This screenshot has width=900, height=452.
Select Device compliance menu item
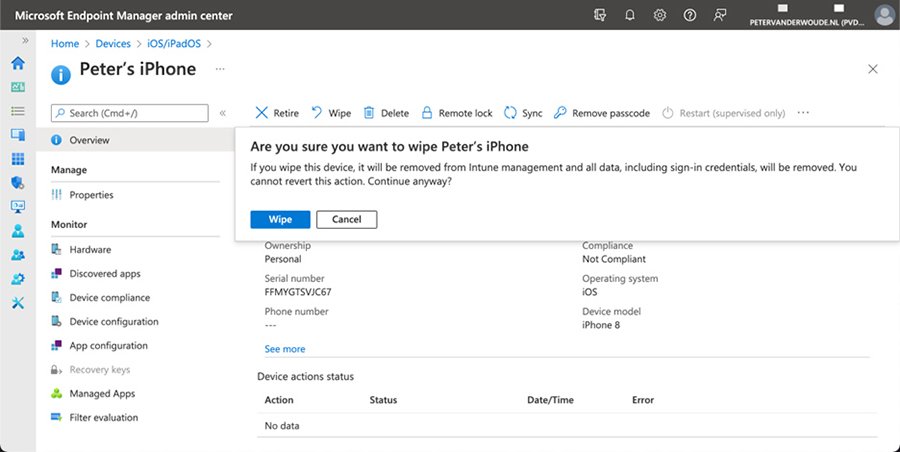(109, 297)
